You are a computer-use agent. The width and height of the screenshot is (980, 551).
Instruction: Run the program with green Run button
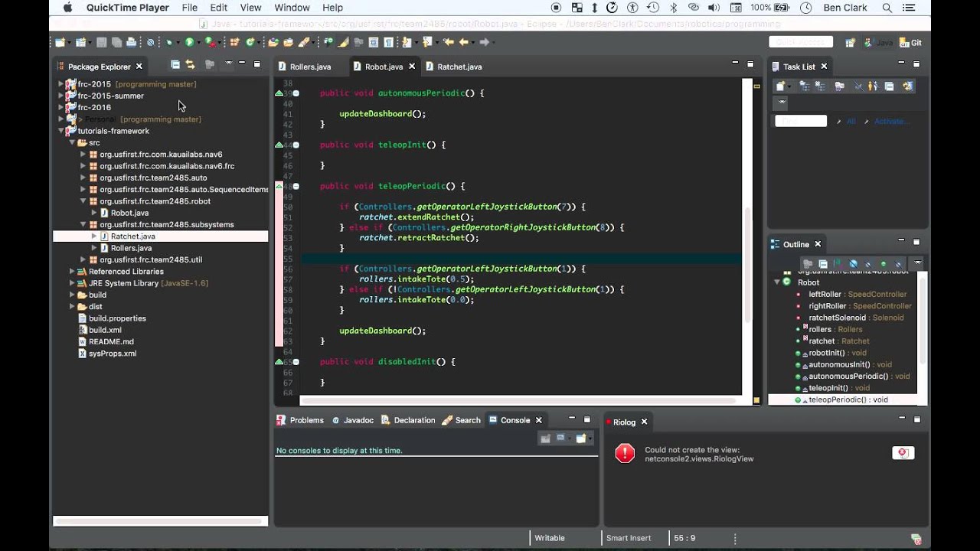tap(189, 42)
